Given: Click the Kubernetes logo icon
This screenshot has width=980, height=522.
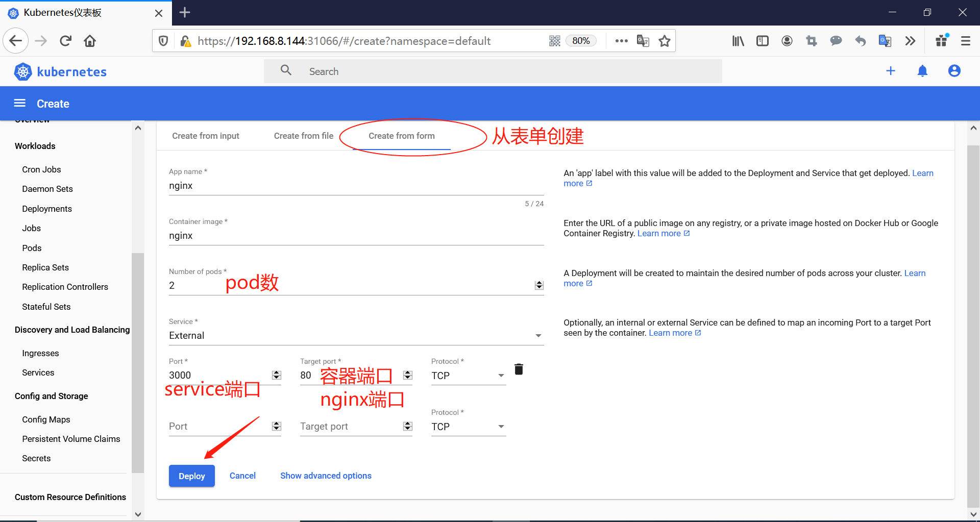Looking at the screenshot, I should click(x=23, y=72).
